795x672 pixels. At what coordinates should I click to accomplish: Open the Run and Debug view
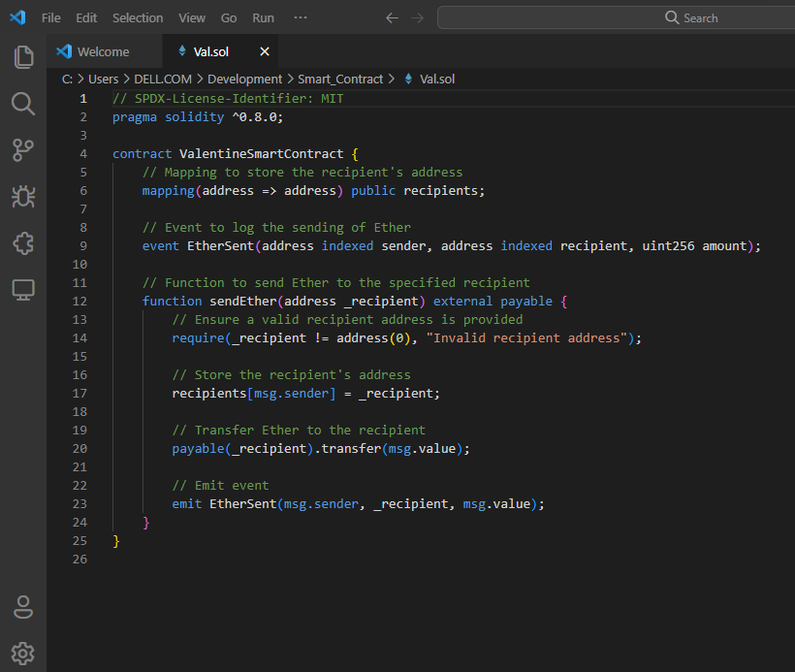pos(23,196)
